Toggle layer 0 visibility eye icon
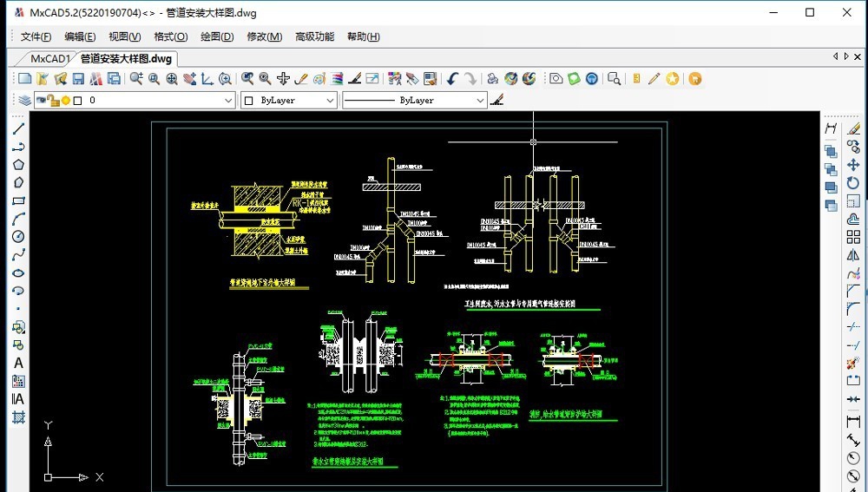 40,101
